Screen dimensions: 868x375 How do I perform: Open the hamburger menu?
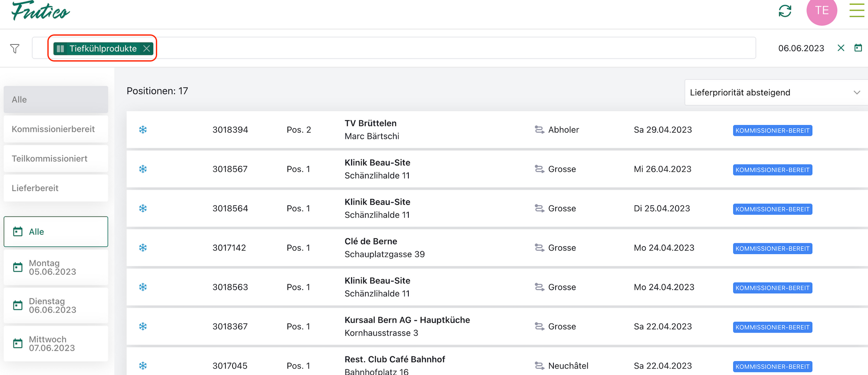(x=856, y=10)
